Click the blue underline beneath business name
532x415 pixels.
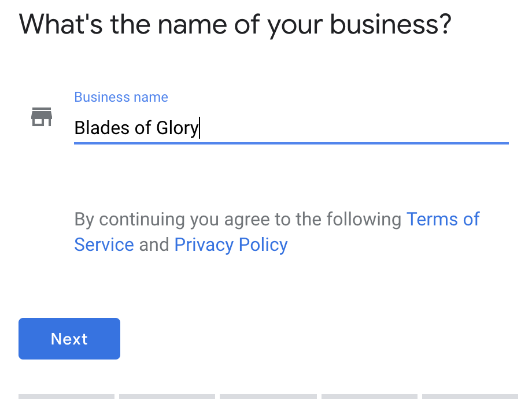(x=291, y=143)
